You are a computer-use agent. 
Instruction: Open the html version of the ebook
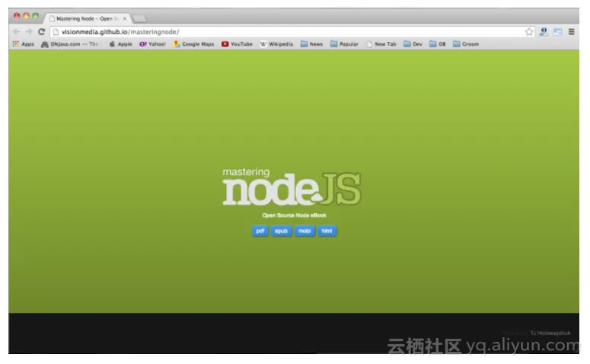(x=327, y=231)
